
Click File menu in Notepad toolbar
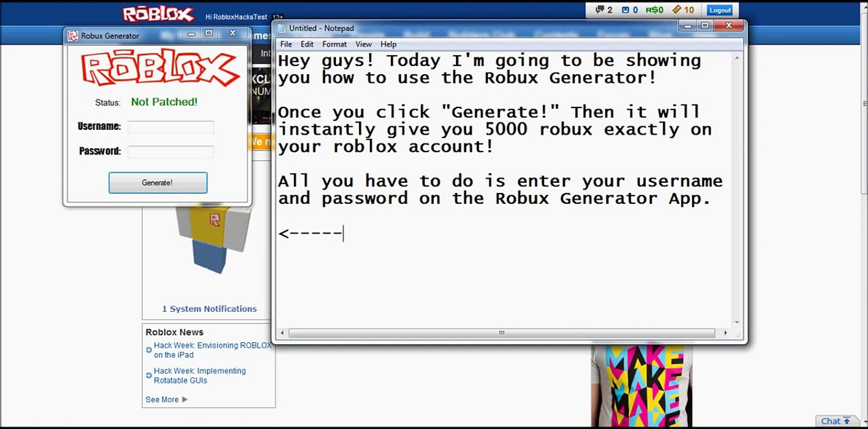286,44
